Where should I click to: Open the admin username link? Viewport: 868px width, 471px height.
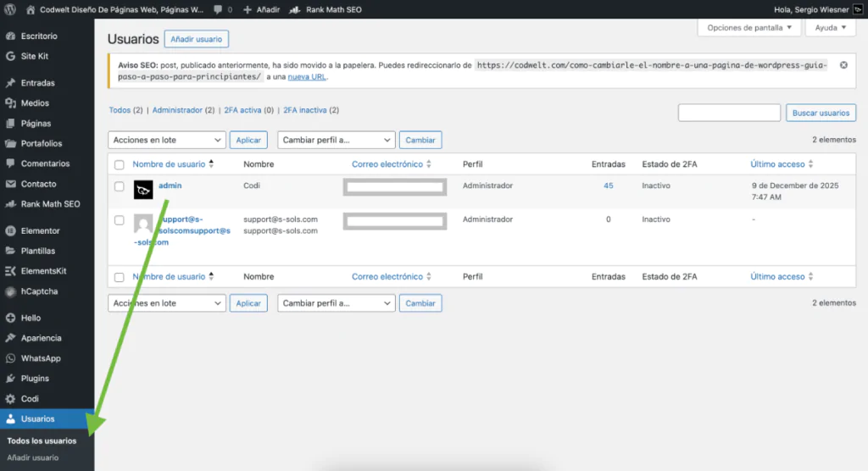(x=170, y=186)
